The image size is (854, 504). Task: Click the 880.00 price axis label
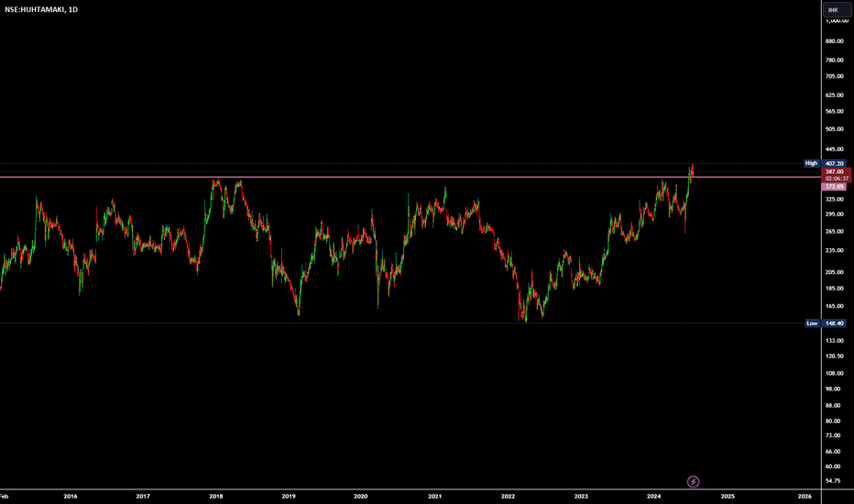(835, 41)
